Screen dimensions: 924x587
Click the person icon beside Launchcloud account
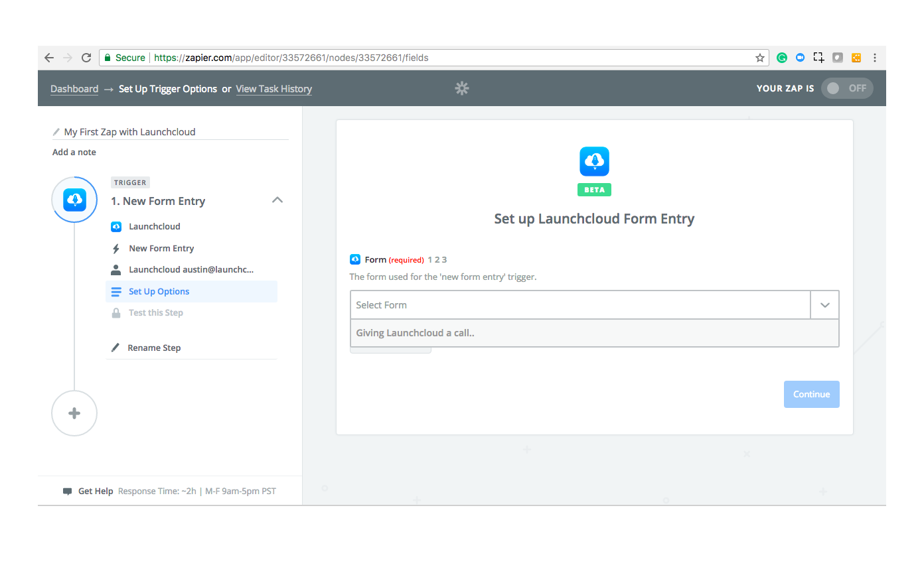click(x=116, y=270)
